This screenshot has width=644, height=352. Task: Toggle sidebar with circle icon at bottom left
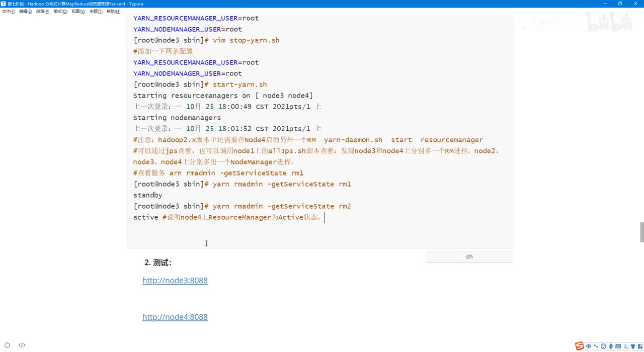7,345
